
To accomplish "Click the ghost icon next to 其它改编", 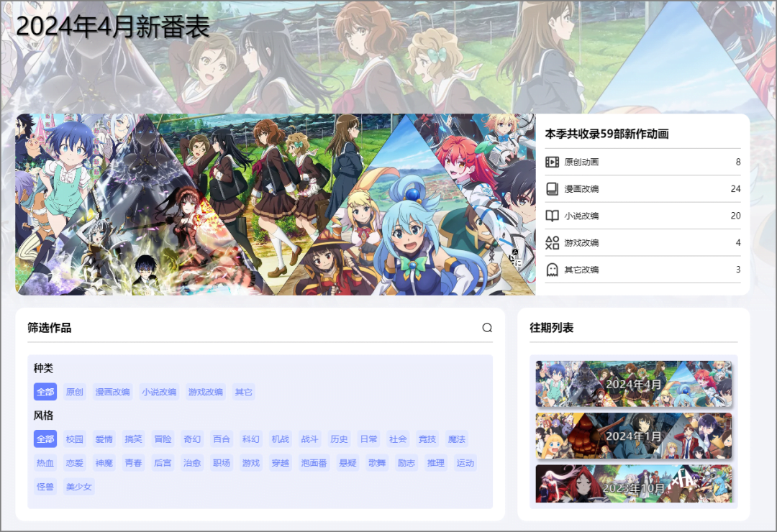I will (x=551, y=270).
